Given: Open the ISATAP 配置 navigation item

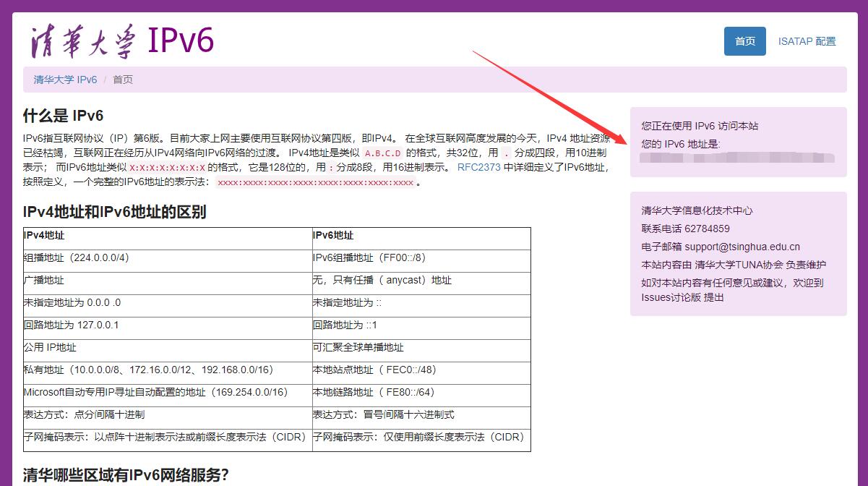Looking at the screenshot, I should coord(807,41).
